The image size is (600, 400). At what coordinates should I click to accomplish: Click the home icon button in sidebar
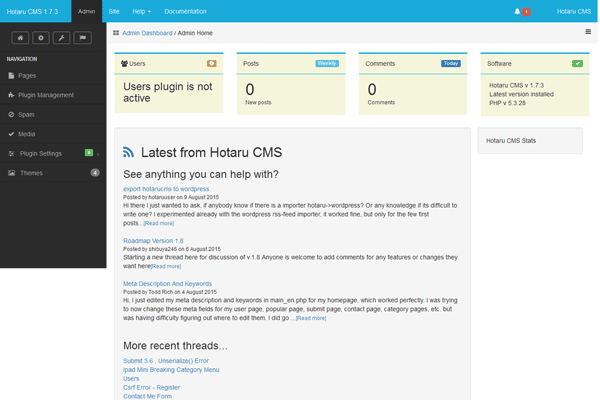20,37
